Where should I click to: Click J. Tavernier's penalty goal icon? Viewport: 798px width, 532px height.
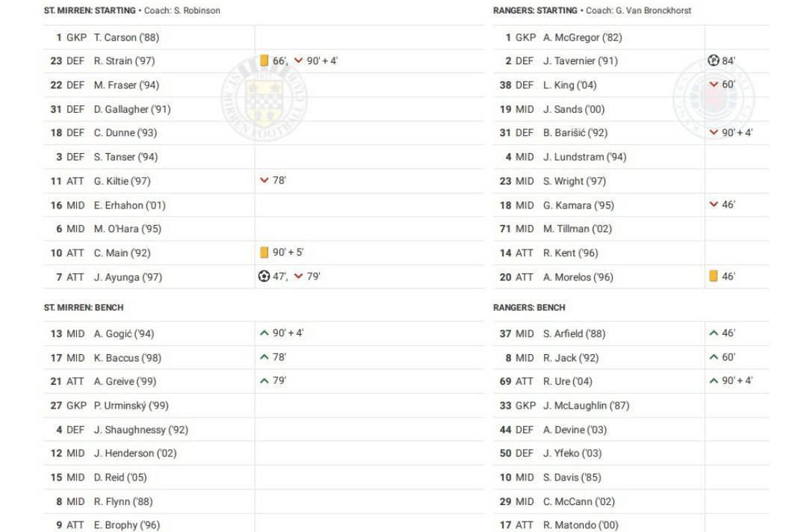(713, 61)
